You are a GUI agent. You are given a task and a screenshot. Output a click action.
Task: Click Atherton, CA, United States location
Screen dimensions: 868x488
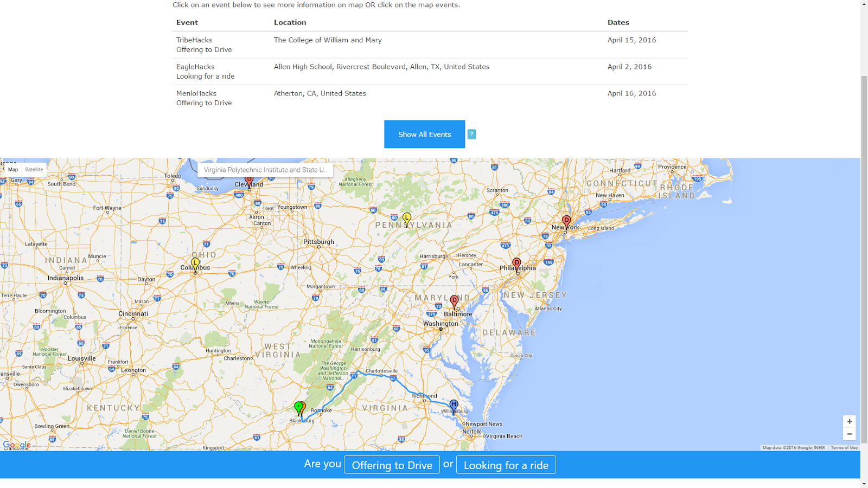pyautogui.click(x=320, y=93)
